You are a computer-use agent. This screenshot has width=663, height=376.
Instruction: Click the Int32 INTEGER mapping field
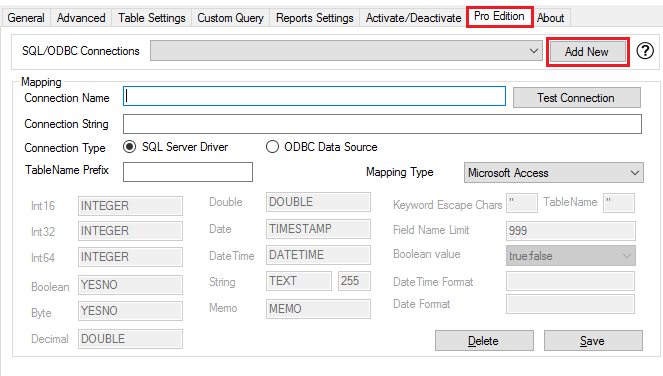coord(130,231)
